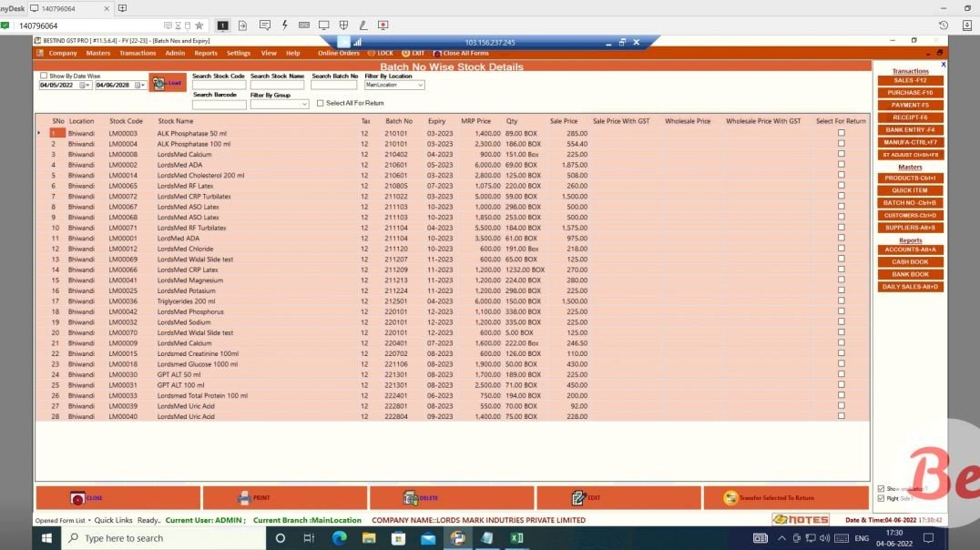Click the SALES-F12 sidebar button
This screenshot has height=550, width=980.
click(x=909, y=81)
